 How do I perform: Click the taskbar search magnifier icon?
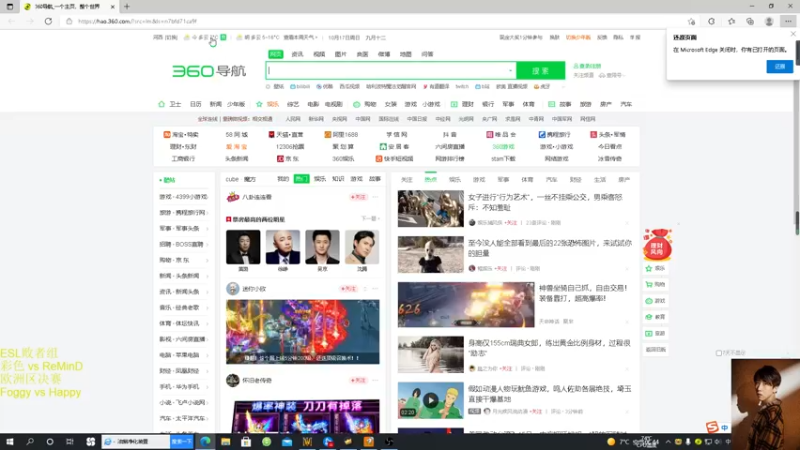pos(30,442)
